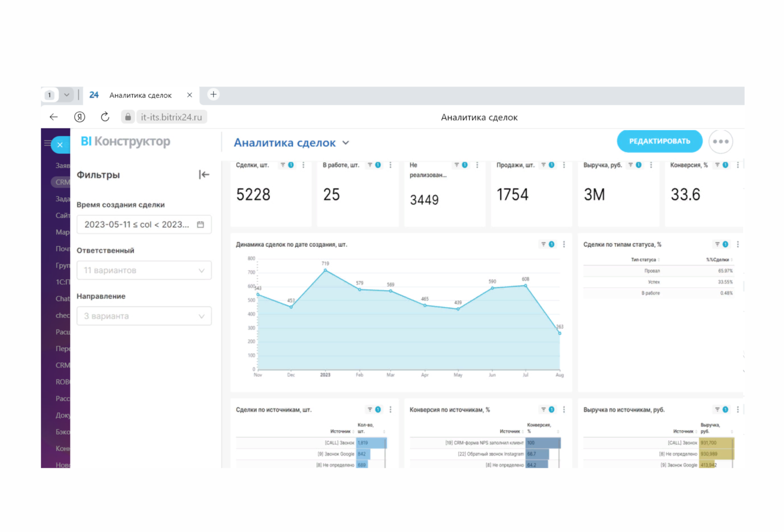This screenshot has width=784, height=532.
Task: Open menu of Конверсия, % card
Action: point(738,165)
